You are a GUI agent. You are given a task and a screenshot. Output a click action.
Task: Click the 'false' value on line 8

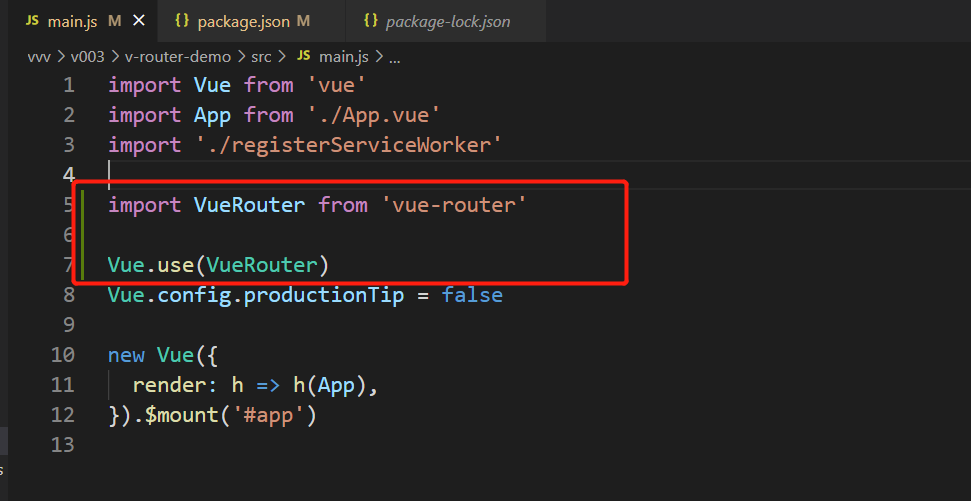[472, 295]
